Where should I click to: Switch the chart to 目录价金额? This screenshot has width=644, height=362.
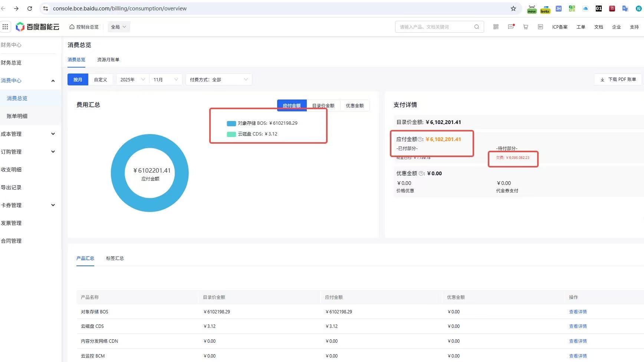pos(323,106)
